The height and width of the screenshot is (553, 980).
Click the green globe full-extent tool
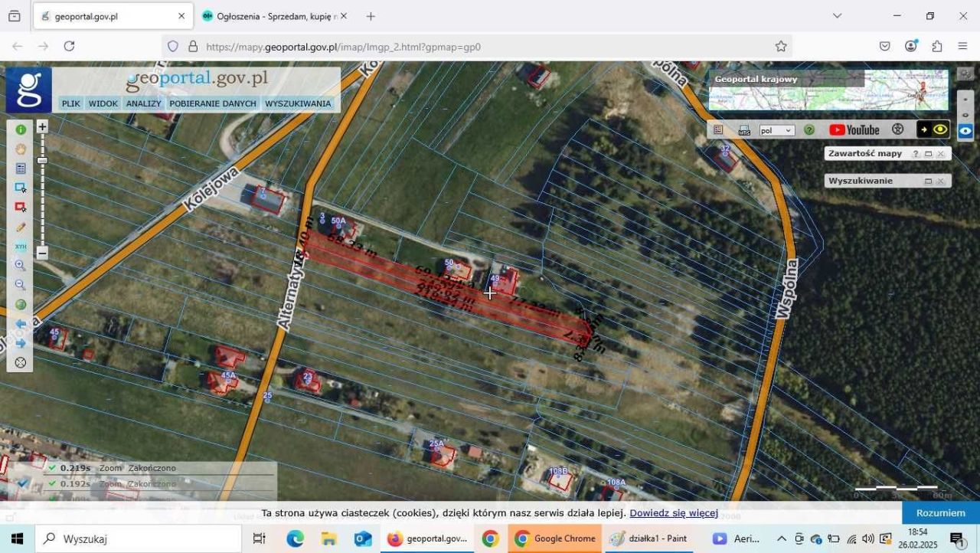(x=21, y=304)
